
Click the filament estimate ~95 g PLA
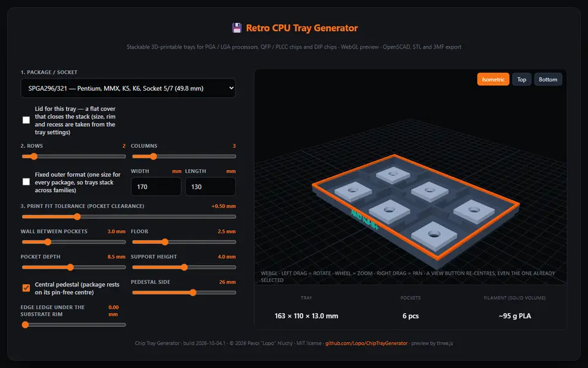click(x=515, y=316)
